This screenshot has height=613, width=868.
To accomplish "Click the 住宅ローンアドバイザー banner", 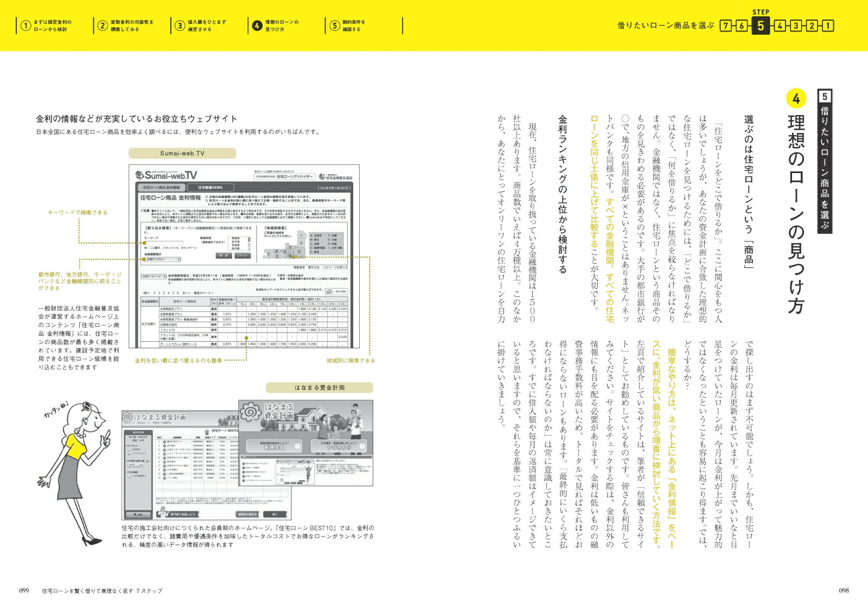I will click(285, 177).
